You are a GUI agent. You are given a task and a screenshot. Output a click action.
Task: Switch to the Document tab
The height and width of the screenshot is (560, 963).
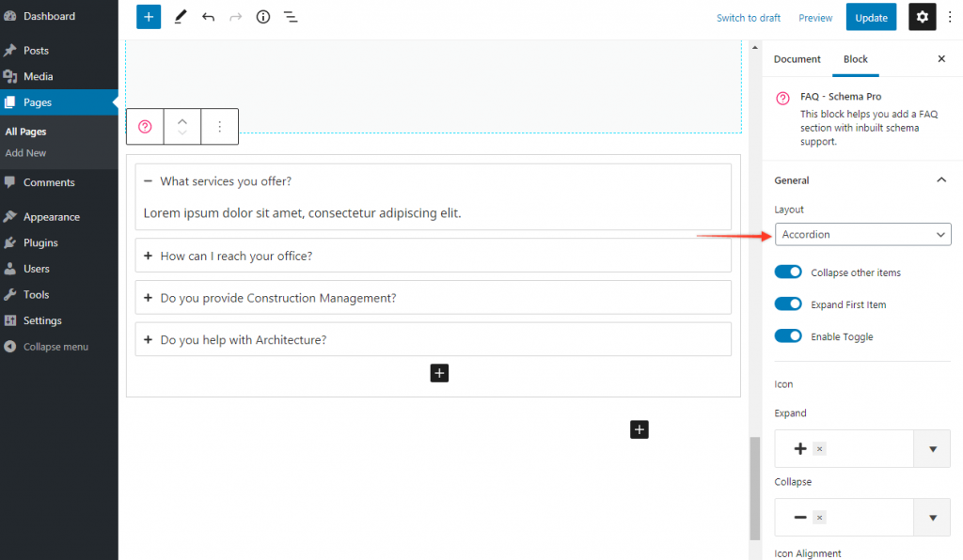pyautogui.click(x=797, y=58)
